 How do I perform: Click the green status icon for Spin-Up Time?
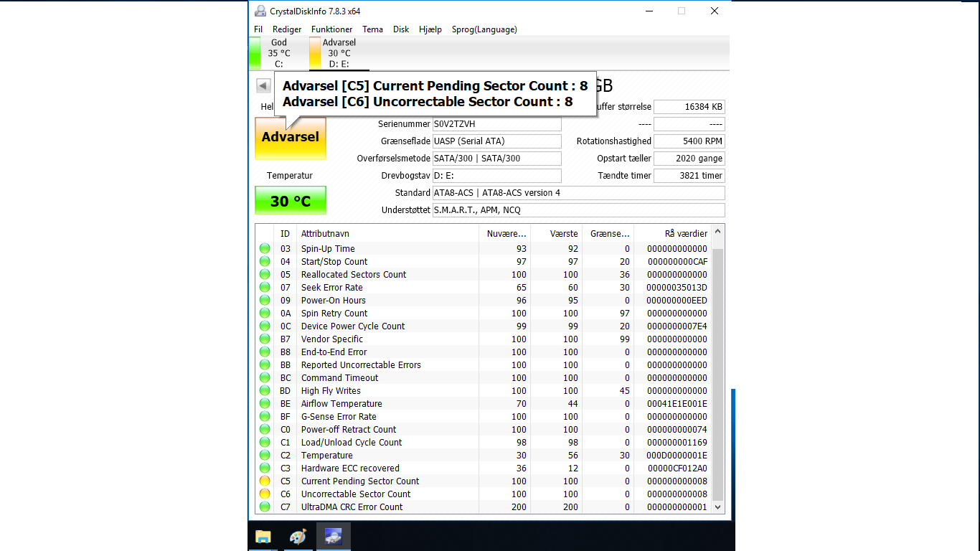(x=265, y=249)
